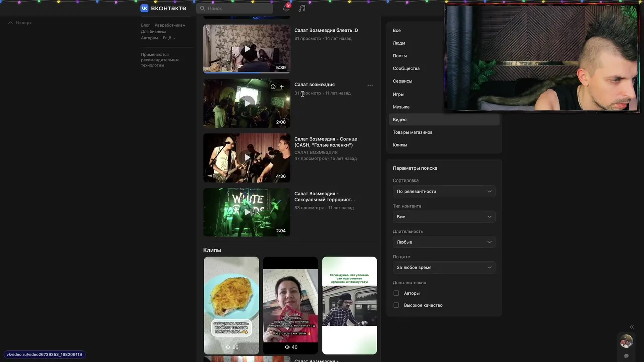Open 'Салат Возмездия - Сексуальный террорист' title
Screen dimensions: 644x362
pyautogui.click(x=325, y=196)
